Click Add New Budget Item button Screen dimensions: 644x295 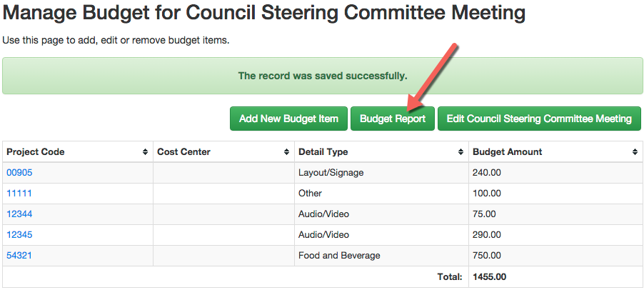[288, 119]
